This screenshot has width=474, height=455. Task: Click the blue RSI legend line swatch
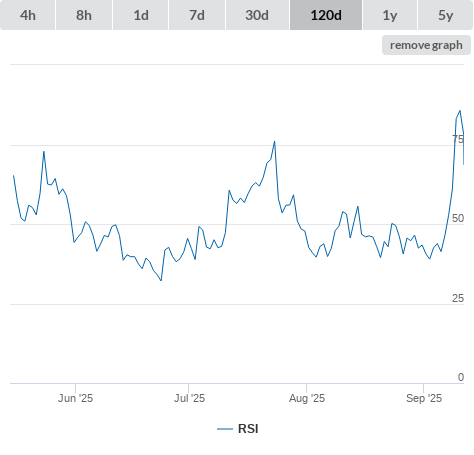click(225, 429)
